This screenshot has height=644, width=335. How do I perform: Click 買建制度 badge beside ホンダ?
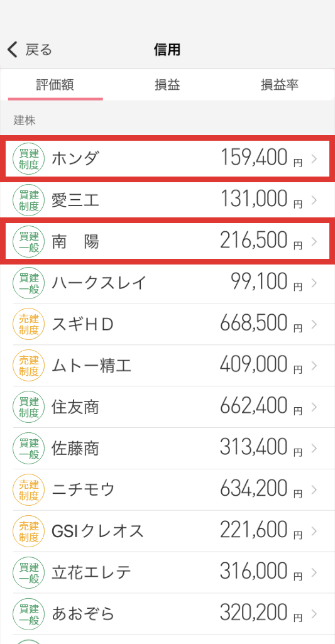[x=29, y=159]
